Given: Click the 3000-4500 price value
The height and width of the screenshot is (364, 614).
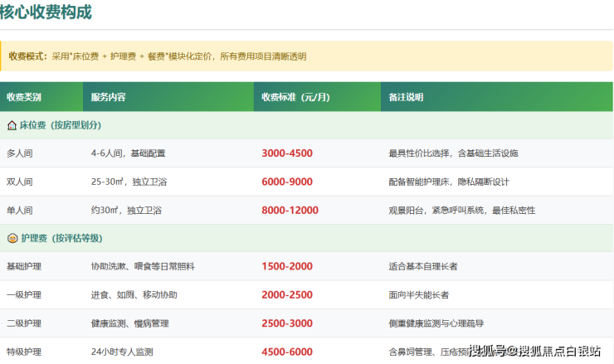Looking at the screenshot, I should pyautogui.click(x=286, y=153).
